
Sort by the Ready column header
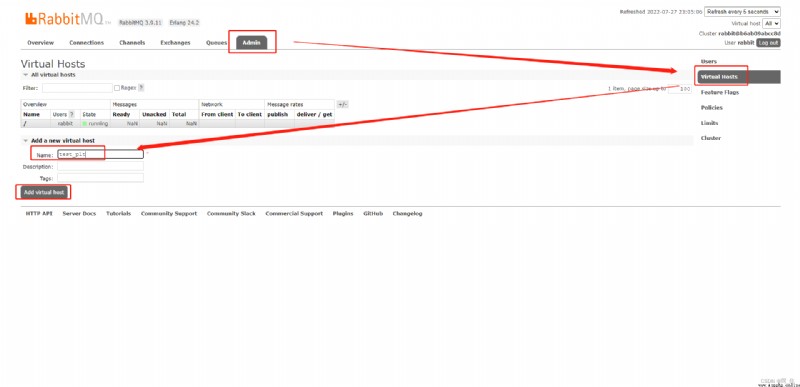click(121, 115)
